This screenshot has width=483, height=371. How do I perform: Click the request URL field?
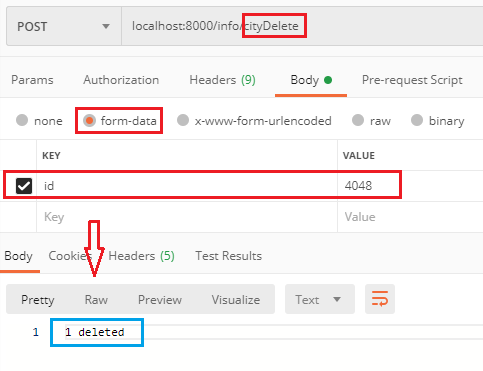point(302,26)
